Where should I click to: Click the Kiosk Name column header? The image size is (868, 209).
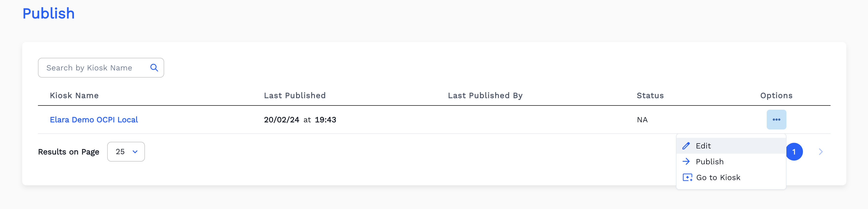74,96
